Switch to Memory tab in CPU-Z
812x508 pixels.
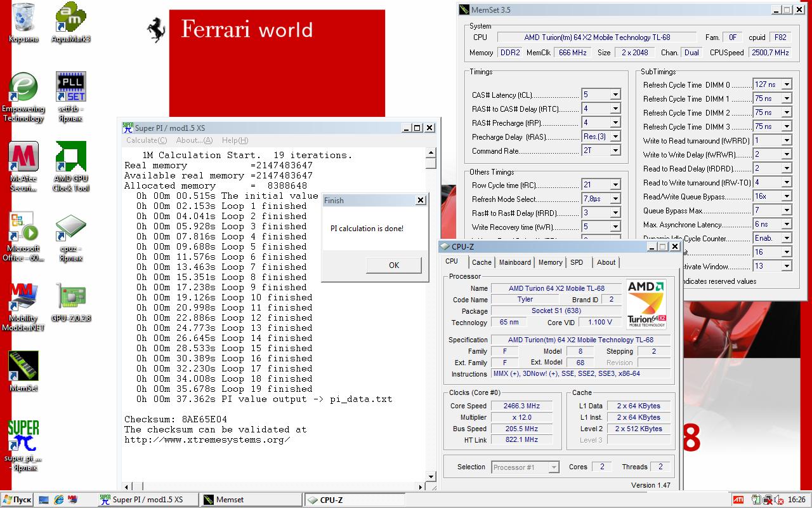point(550,262)
